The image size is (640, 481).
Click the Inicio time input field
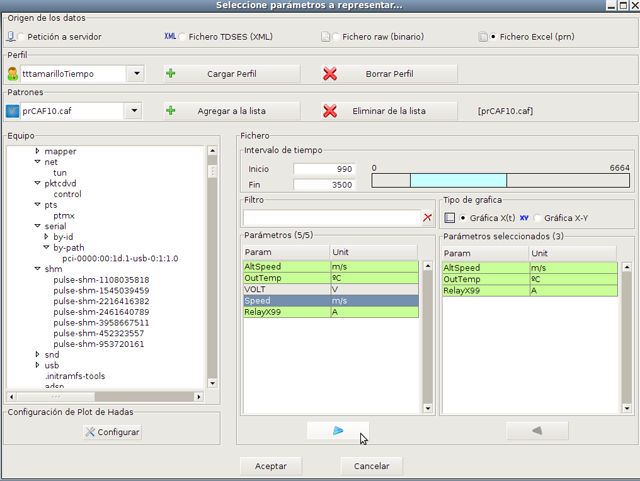tap(324, 169)
